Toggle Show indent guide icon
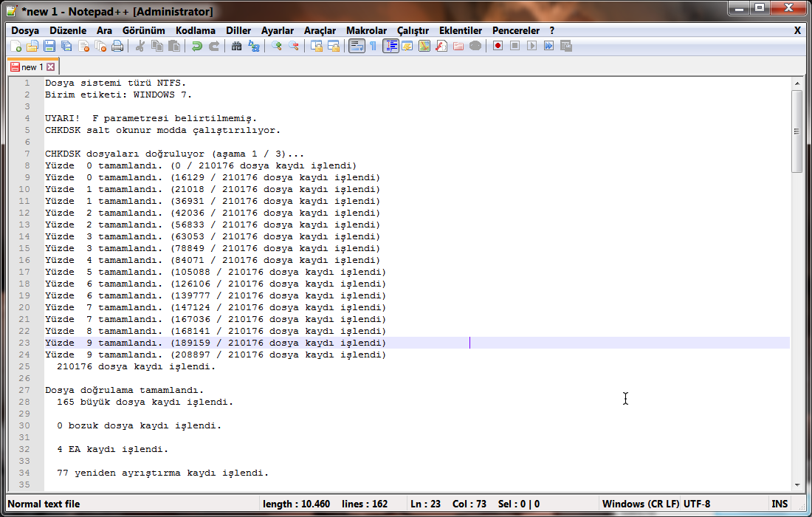Image resolution: width=812 pixels, height=517 pixels. click(390, 46)
